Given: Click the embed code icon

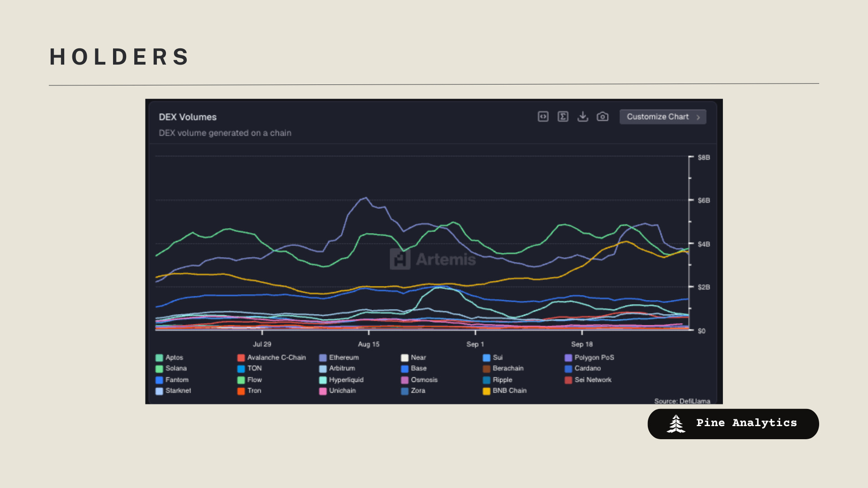Looking at the screenshot, I should click(x=543, y=117).
